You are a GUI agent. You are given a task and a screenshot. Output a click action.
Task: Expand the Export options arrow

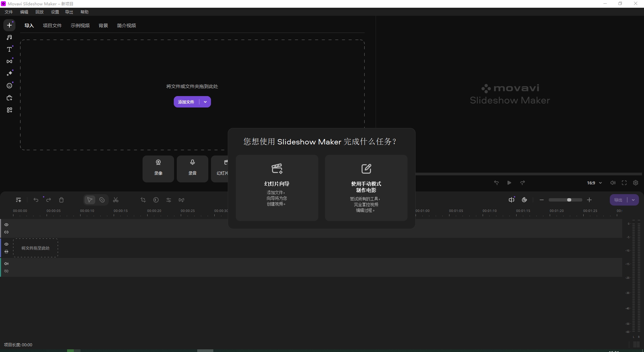tap(633, 200)
